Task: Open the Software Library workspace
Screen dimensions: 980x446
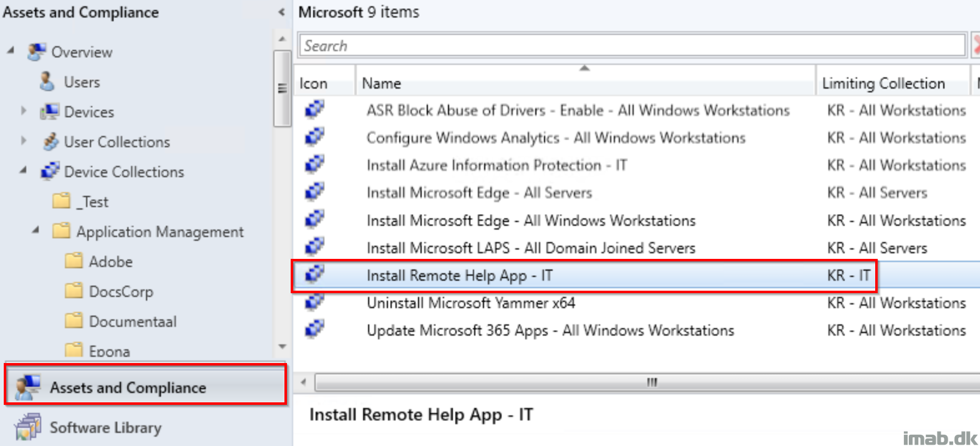Action: [145, 427]
